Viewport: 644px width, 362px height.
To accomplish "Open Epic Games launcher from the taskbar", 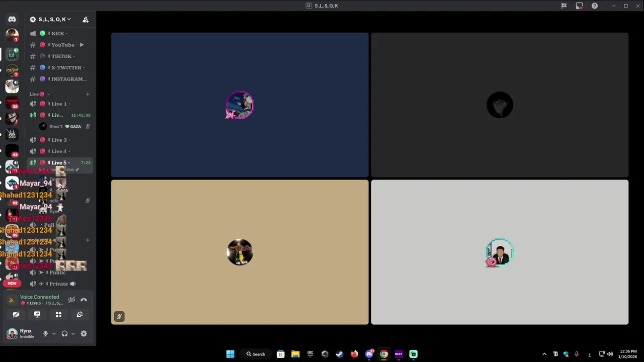I will coord(310,354).
